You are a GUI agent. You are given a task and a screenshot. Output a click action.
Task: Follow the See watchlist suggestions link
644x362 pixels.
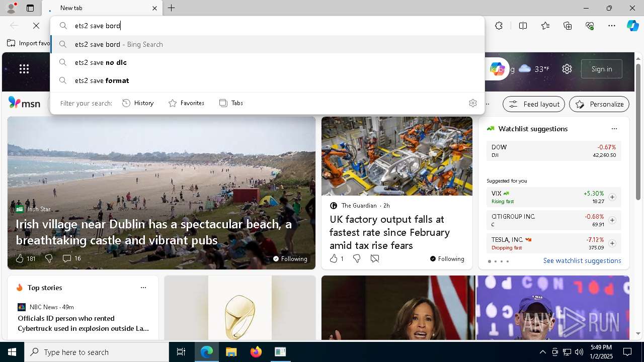[x=582, y=261]
